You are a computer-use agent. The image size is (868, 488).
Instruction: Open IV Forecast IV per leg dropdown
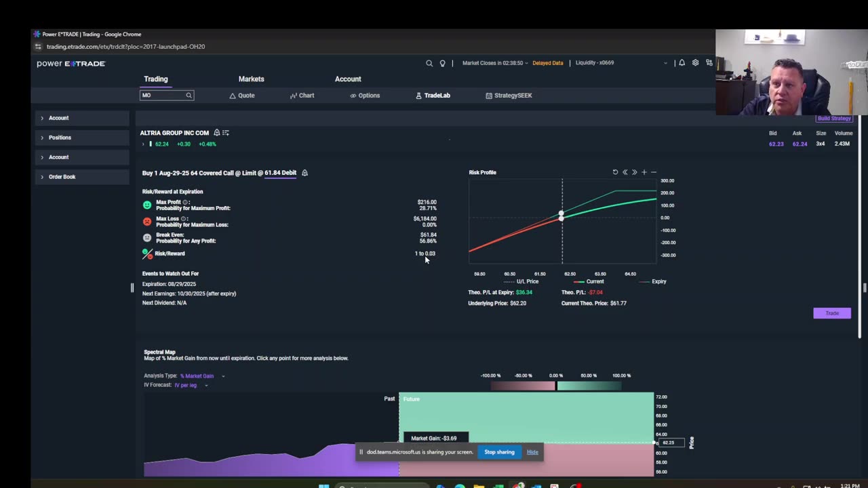pos(191,385)
